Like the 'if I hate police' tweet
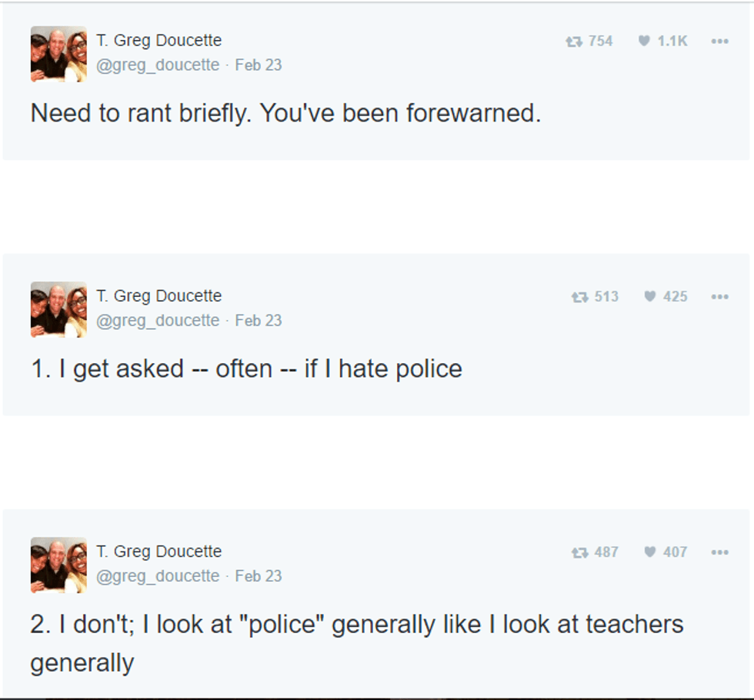 click(x=651, y=297)
